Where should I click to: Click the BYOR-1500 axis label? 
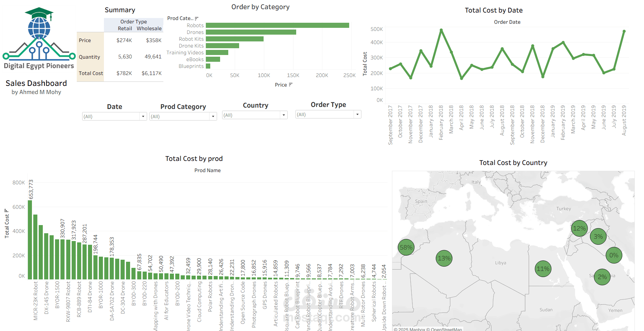coord(57,295)
